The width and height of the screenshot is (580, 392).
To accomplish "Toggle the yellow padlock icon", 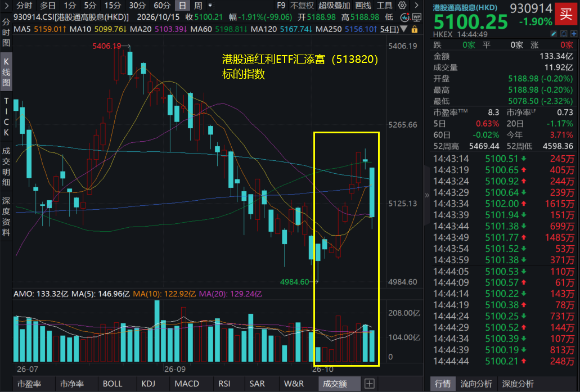I will coord(415,29).
